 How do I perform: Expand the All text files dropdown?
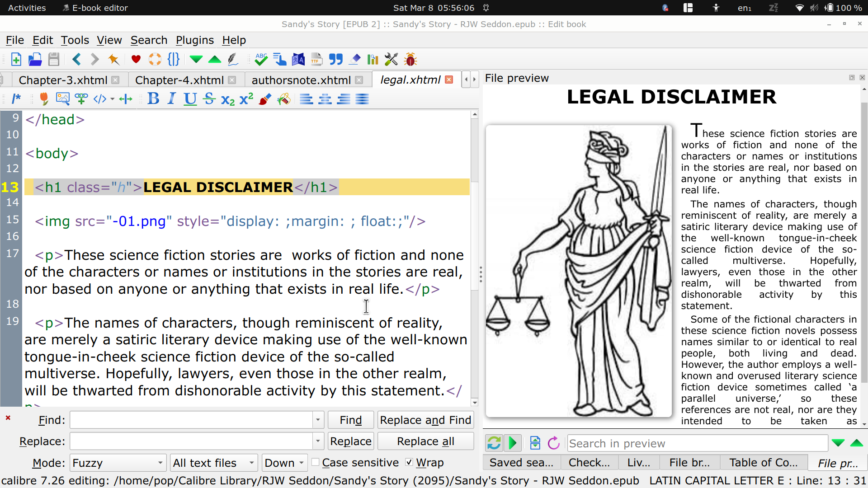tap(214, 463)
